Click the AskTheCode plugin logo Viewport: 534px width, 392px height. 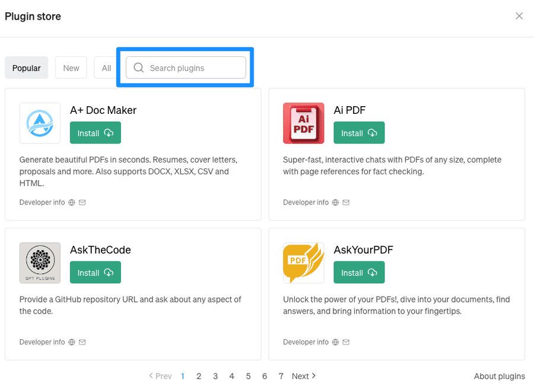[40, 263]
